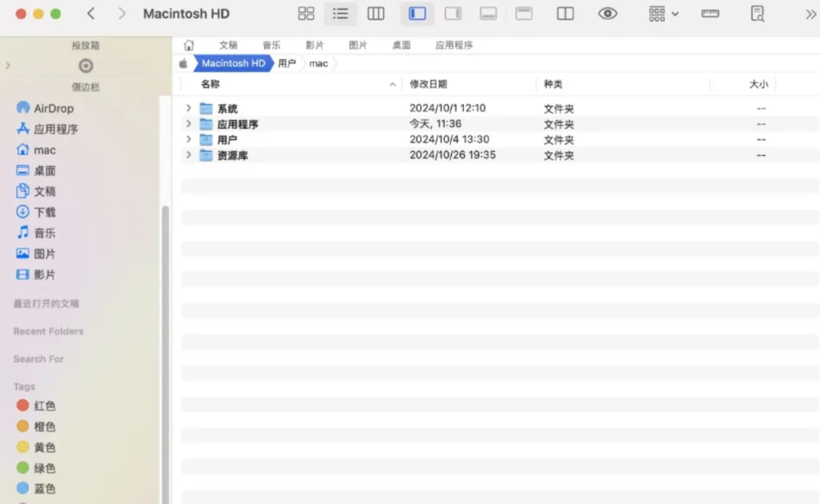Toggle the bottom panel
The width and height of the screenshot is (820, 504).
[488, 14]
